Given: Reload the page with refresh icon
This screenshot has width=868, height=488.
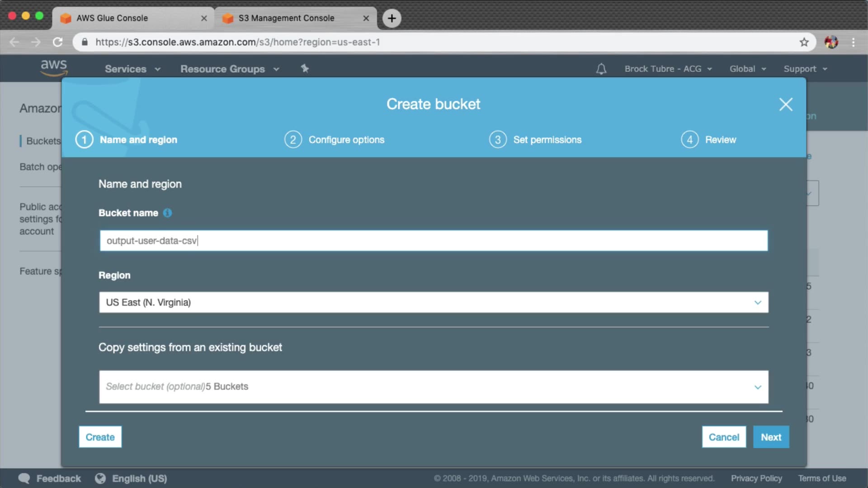Looking at the screenshot, I should click(57, 42).
